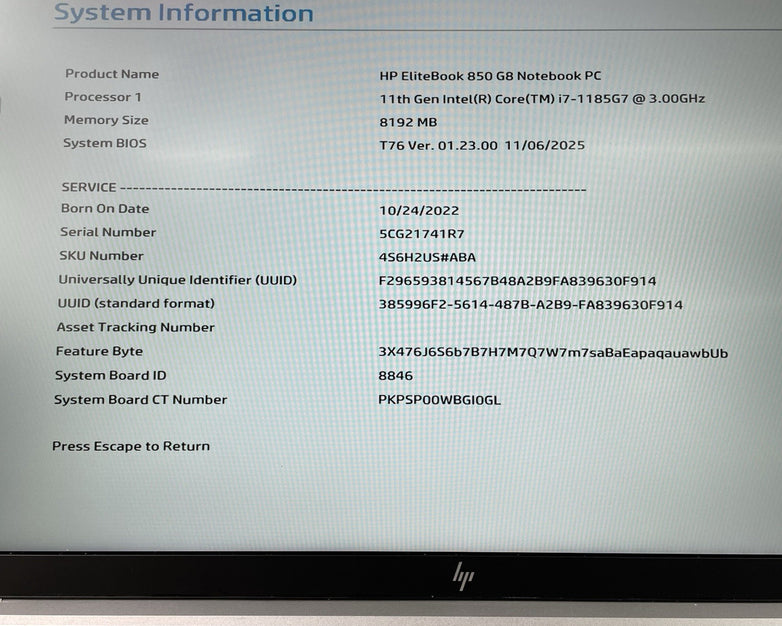
Task: Click the serial number 5CG21741R7
Action: tap(422, 234)
